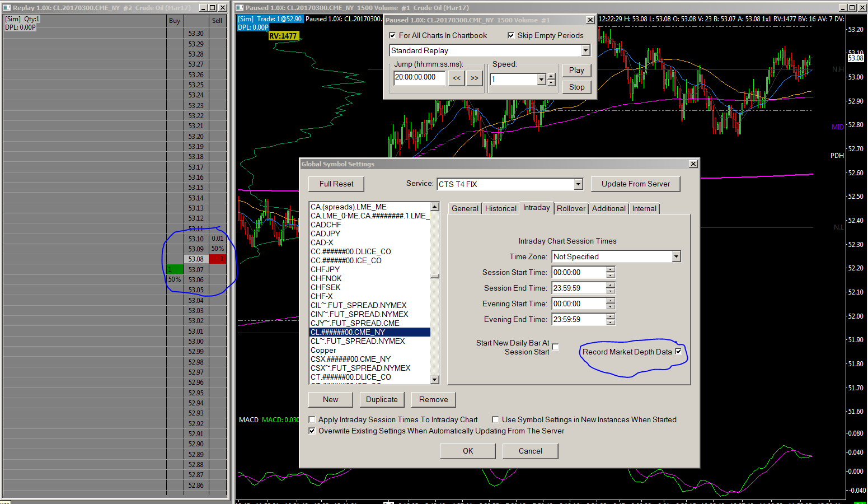The image size is (868, 504).
Task: Enable Apply Intraday Session Times To Intraday Chart
Action: pyautogui.click(x=312, y=419)
